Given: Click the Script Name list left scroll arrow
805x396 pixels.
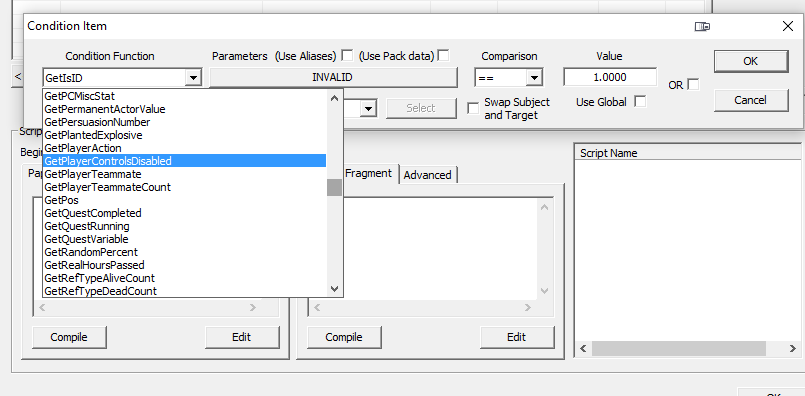Looking at the screenshot, I should (583, 349).
